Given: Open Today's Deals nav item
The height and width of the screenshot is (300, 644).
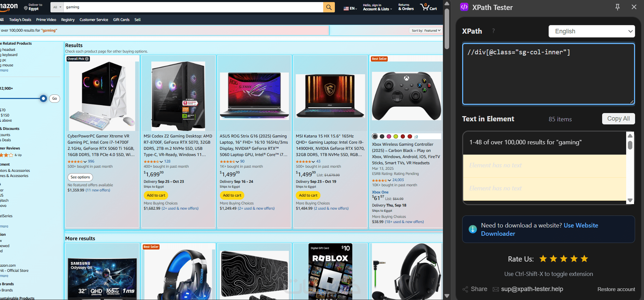Looking at the screenshot, I should 20,20.
